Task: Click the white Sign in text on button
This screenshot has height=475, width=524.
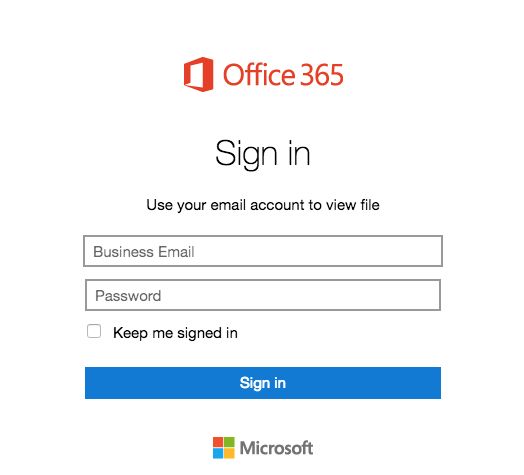Action: point(263,383)
